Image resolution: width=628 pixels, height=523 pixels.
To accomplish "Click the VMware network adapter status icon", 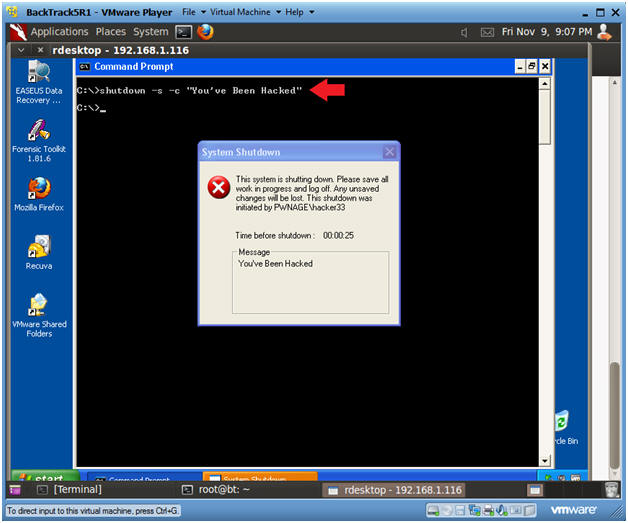I will coord(475,510).
